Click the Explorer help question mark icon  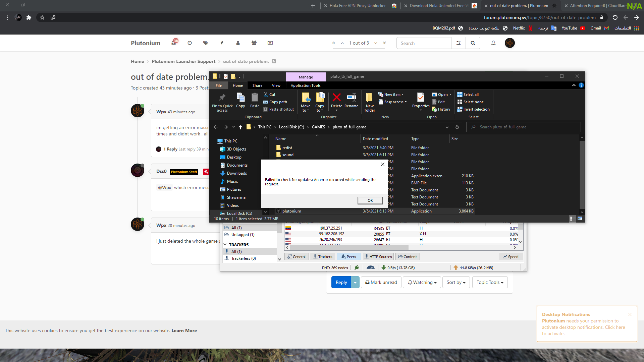(x=581, y=85)
